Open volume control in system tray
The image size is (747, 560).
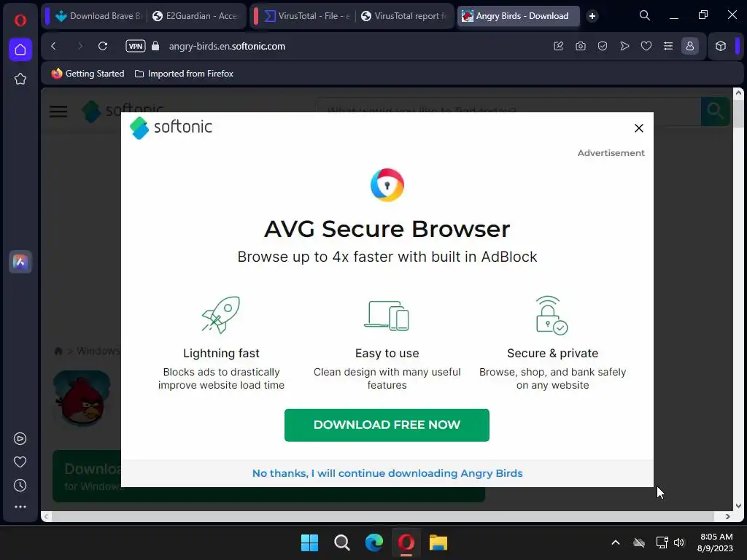click(679, 542)
